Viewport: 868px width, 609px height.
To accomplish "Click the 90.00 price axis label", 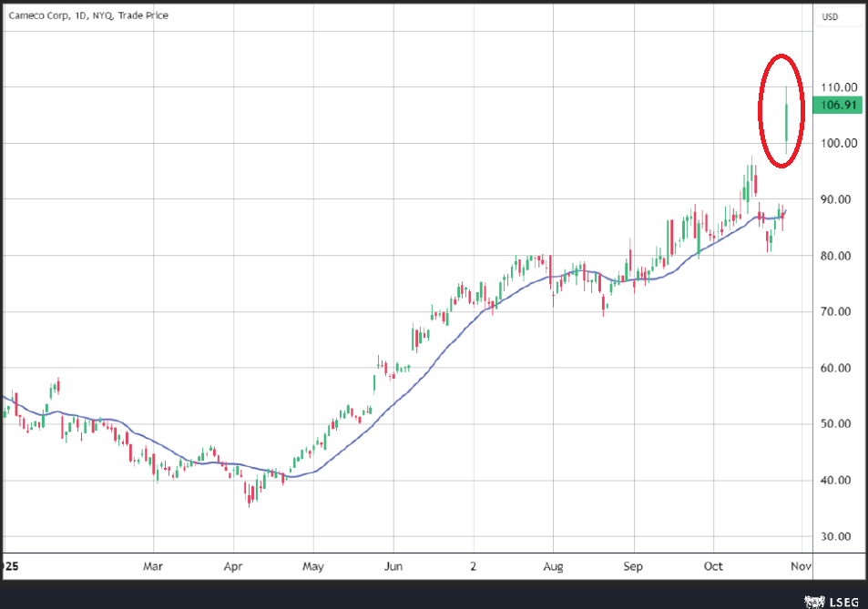I will click(x=835, y=199).
